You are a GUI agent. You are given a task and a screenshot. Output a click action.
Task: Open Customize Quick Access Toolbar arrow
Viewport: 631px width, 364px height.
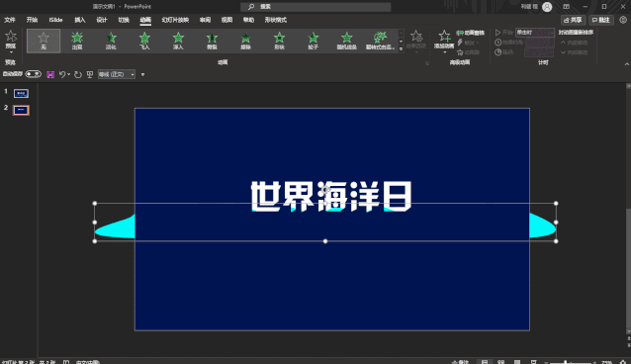point(142,74)
